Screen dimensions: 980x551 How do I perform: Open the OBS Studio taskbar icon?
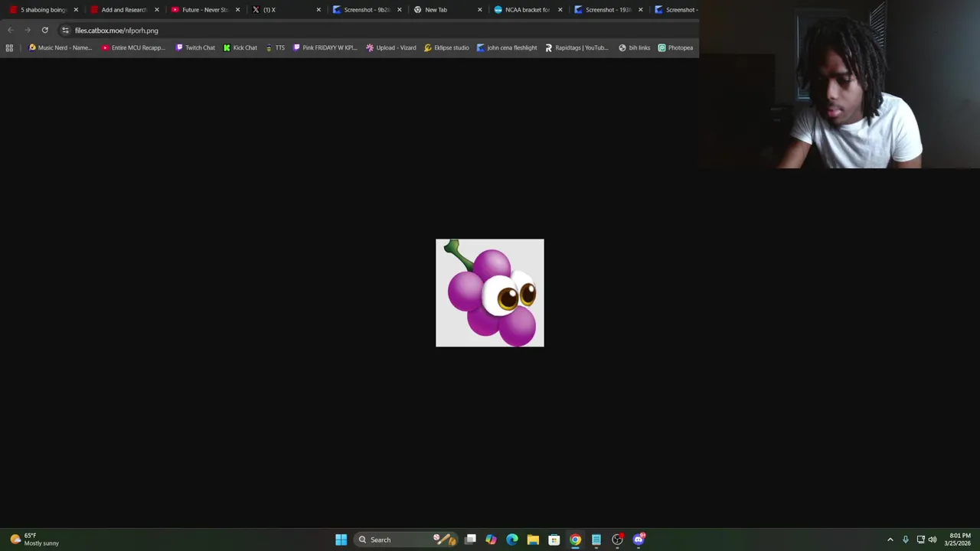617,540
